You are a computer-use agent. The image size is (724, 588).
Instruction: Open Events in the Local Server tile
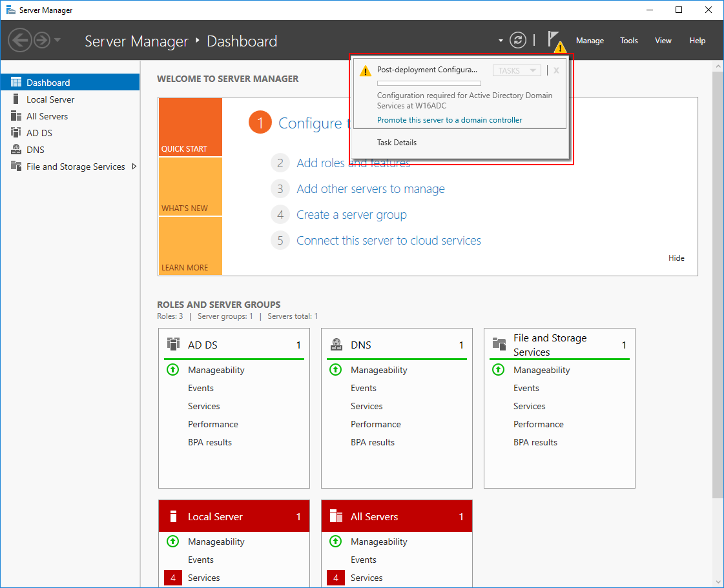[201, 560]
